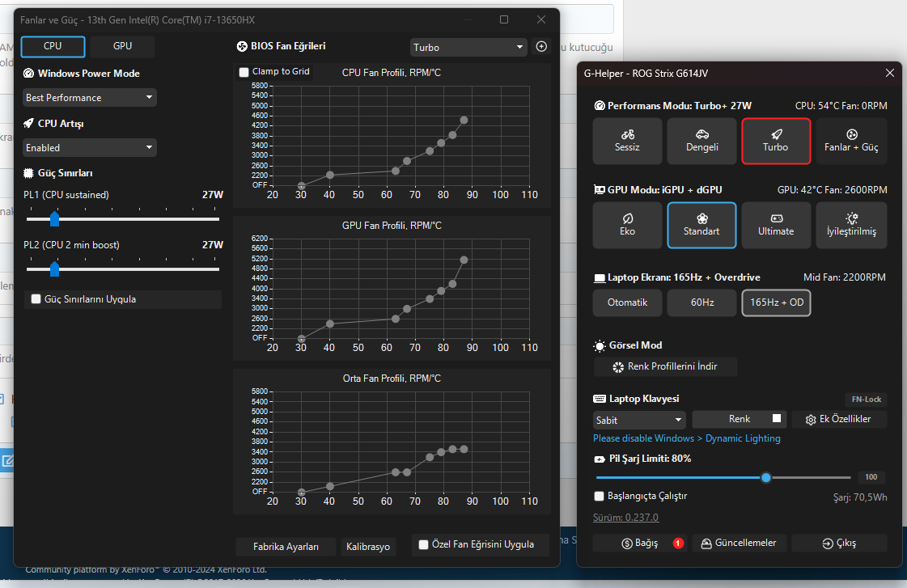
Task: Click the Bağış donate button
Action: 639,543
